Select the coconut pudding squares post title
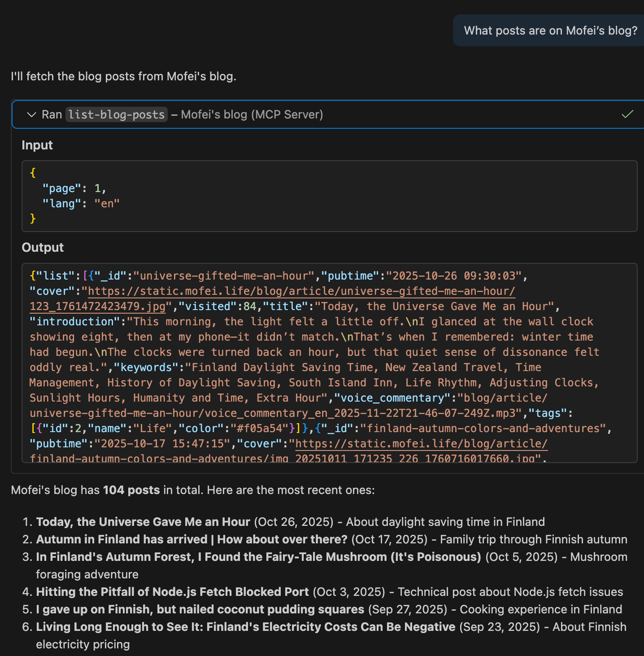 click(200, 609)
